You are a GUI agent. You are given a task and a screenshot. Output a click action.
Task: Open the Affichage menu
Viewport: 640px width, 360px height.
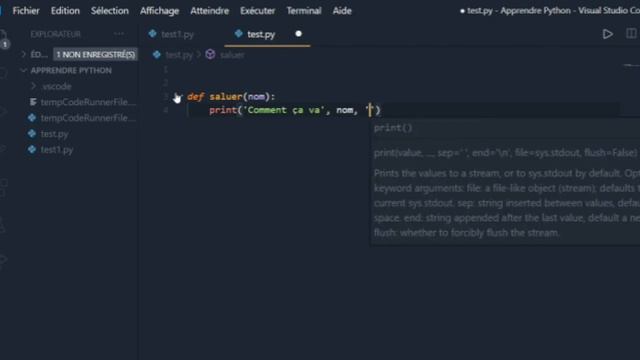[159, 11]
